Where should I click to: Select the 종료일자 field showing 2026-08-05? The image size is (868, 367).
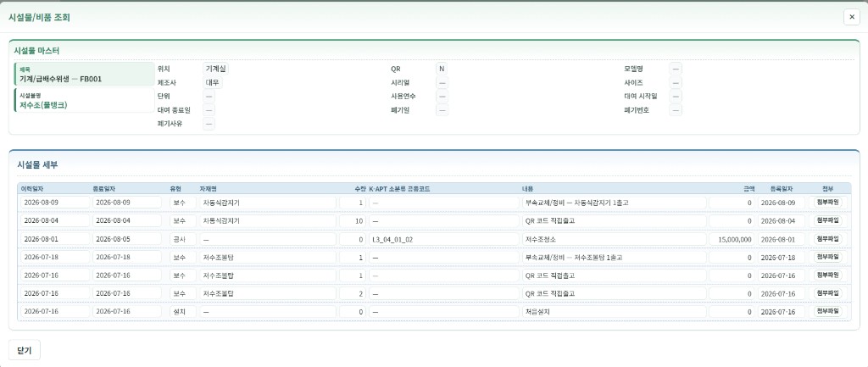tap(127, 239)
